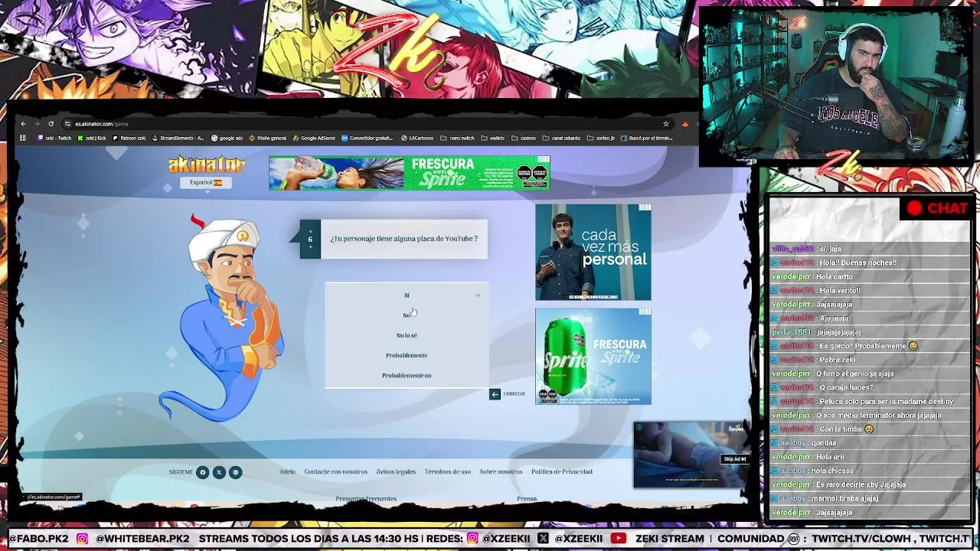The height and width of the screenshot is (551, 980).
Task: Click chat message 'Pobre zeki'
Action: (837, 360)
